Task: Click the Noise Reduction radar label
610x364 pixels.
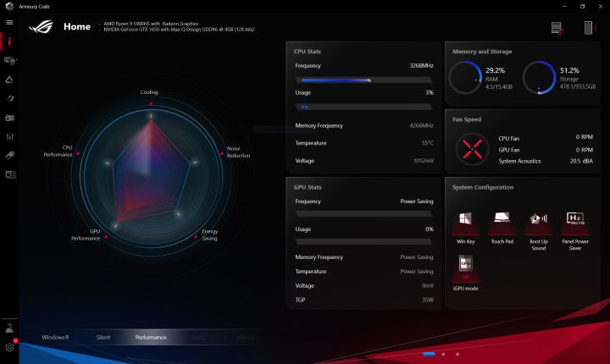Action: click(x=238, y=152)
